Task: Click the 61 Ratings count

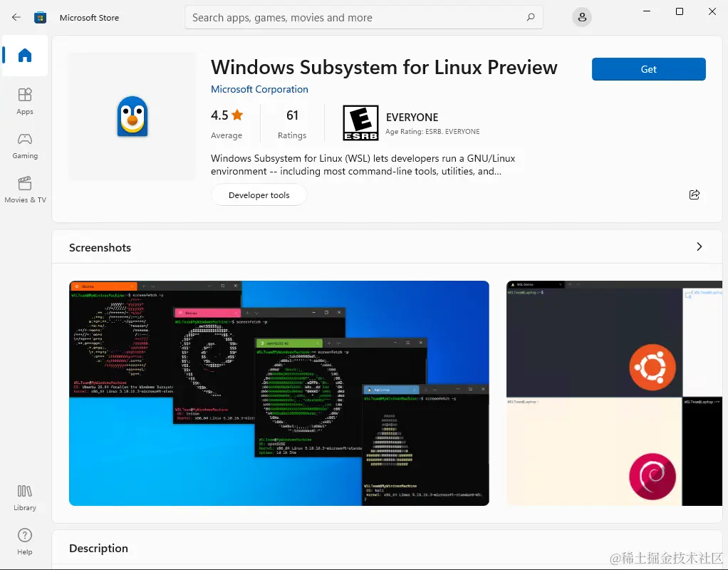Action: (x=292, y=124)
